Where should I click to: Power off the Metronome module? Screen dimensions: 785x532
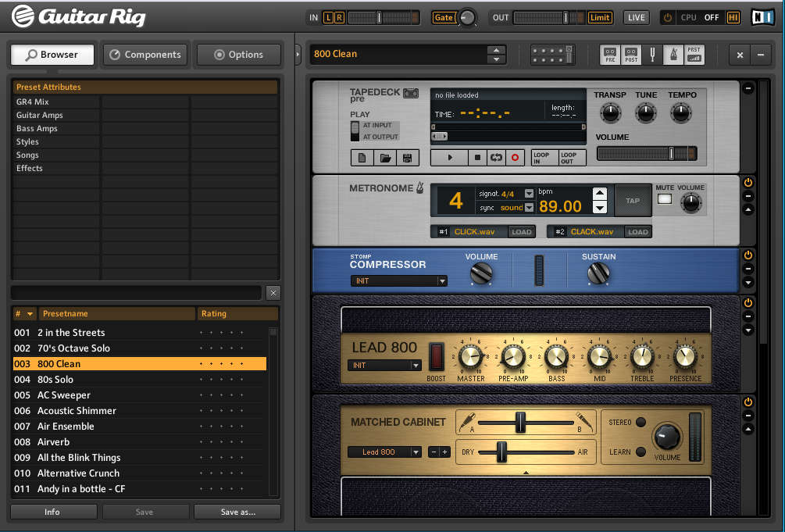(x=748, y=182)
